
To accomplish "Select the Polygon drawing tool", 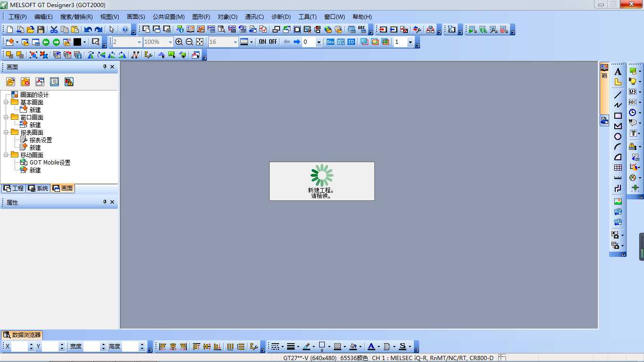I will click(618, 126).
